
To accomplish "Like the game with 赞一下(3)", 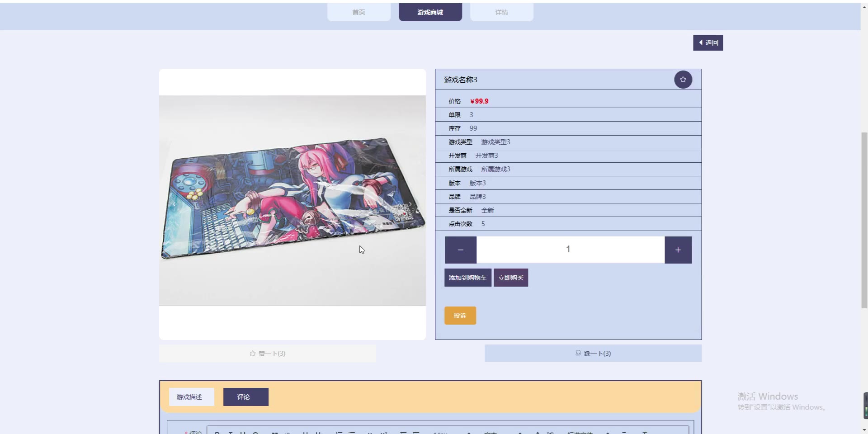I will click(x=268, y=354).
